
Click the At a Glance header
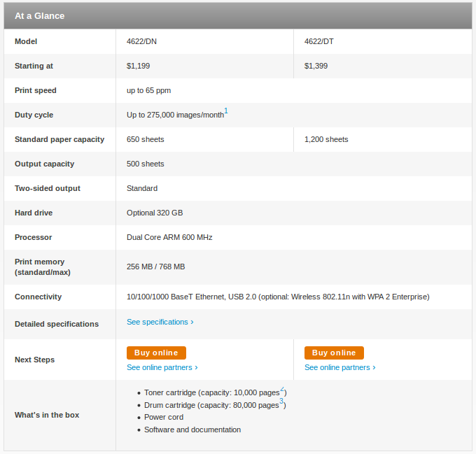click(40, 15)
